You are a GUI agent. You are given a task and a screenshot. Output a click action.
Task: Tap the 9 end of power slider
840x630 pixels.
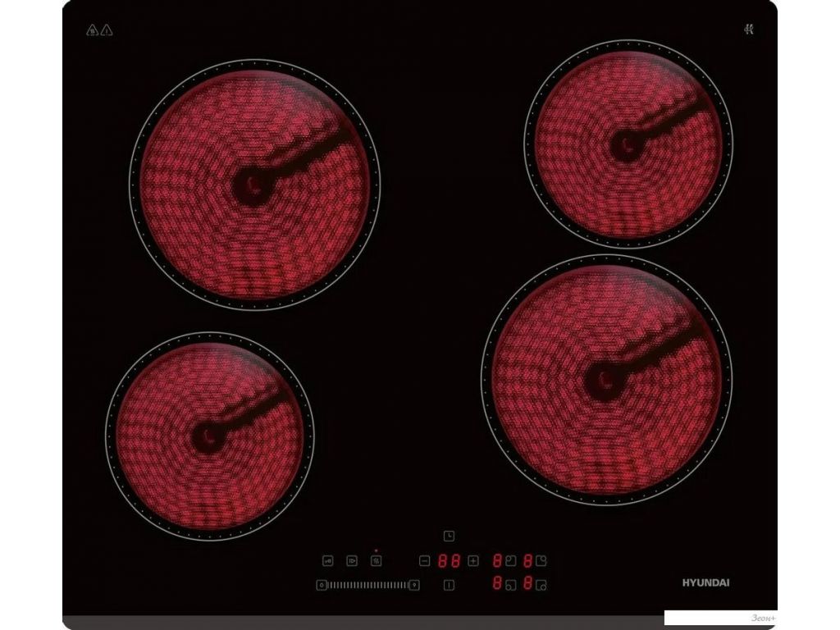click(x=414, y=585)
